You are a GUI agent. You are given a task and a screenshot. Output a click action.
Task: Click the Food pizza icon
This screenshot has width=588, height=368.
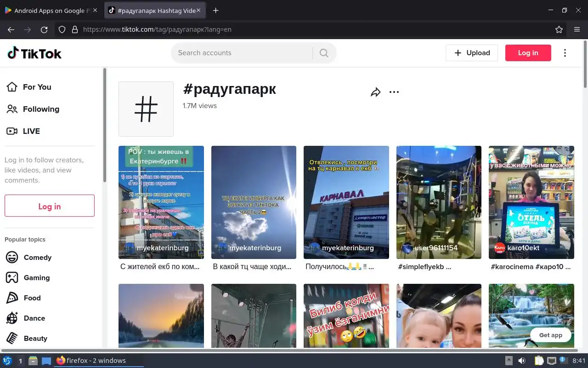click(x=12, y=298)
